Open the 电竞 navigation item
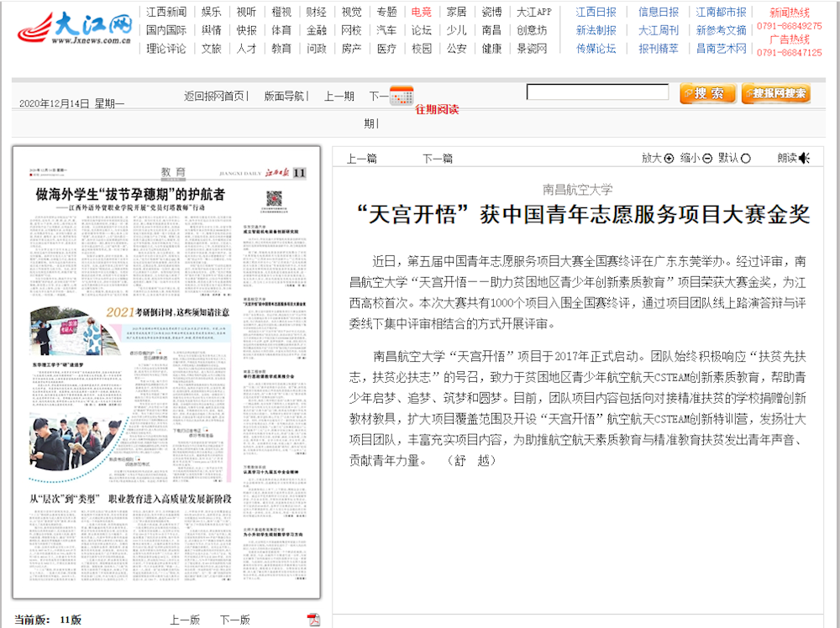Image resolution: width=840 pixels, height=628 pixels. [422, 12]
